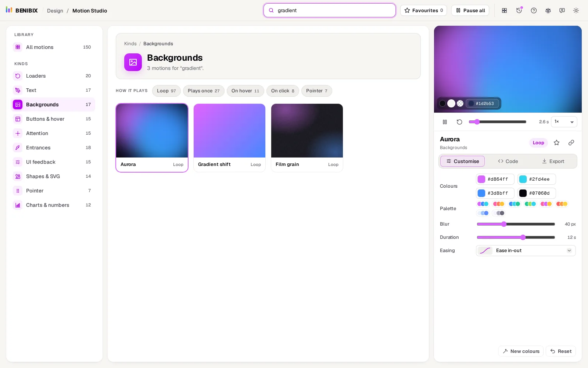Screen dimensions: 588x368
Task: Generate New colours
Action: (521, 351)
